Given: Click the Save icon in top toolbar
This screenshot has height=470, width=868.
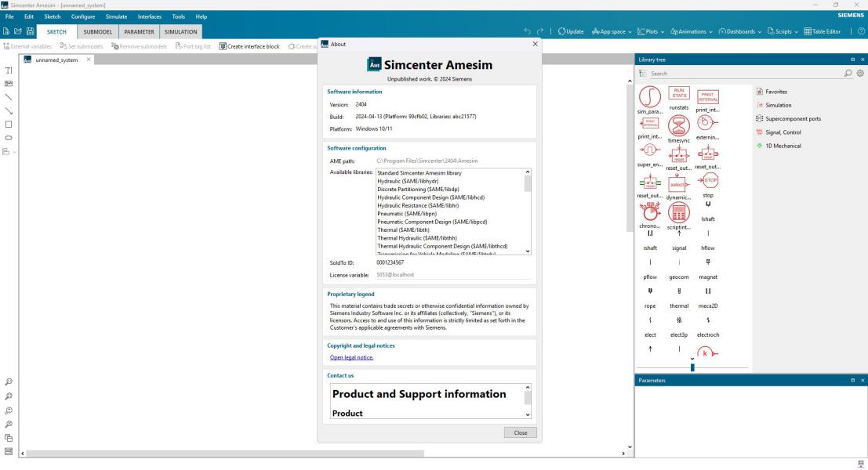Looking at the screenshot, I should [28, 31].
